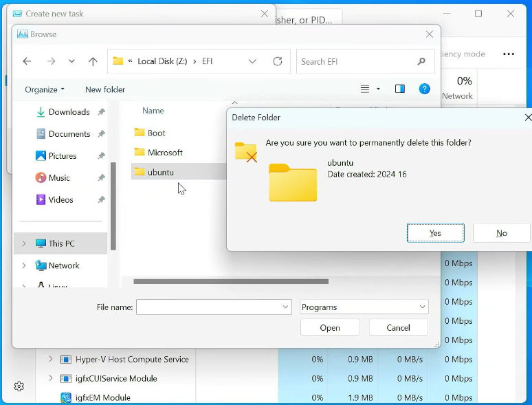Select This PC in navigation pane
Screen dimensions: 532x405
60,243
